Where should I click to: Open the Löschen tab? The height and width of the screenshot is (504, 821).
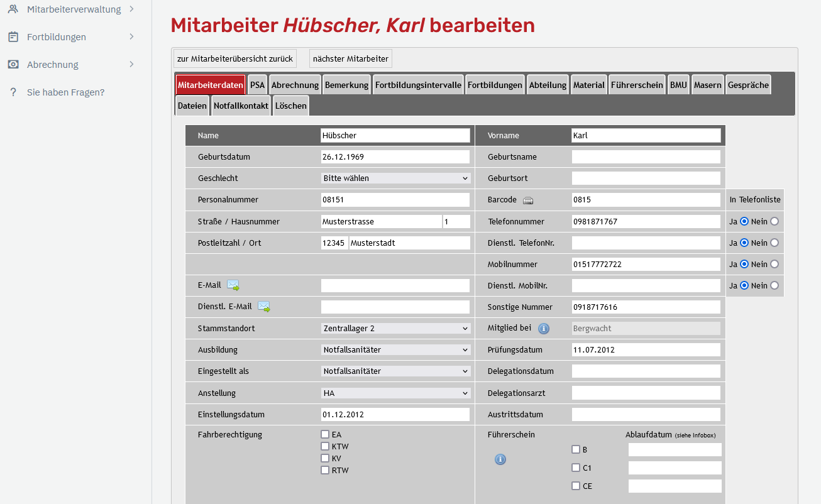[291, 106]
